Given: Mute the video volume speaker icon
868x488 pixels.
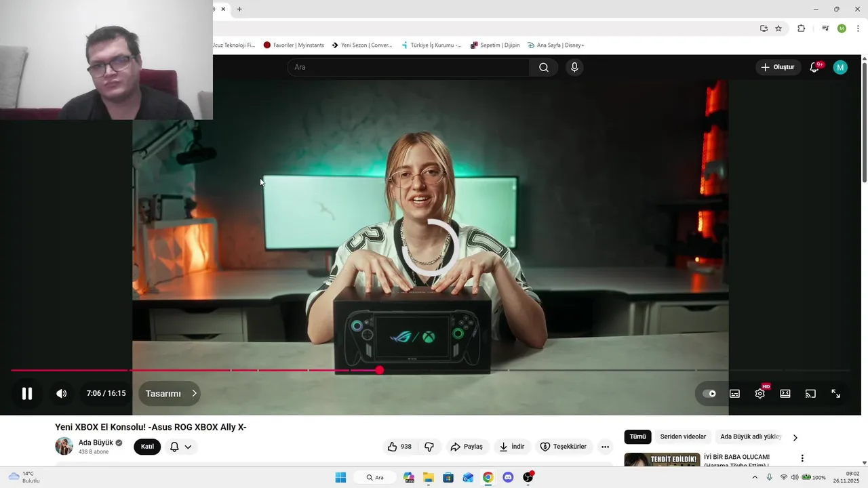Looking at the screenshot, I should click(61, 393).
